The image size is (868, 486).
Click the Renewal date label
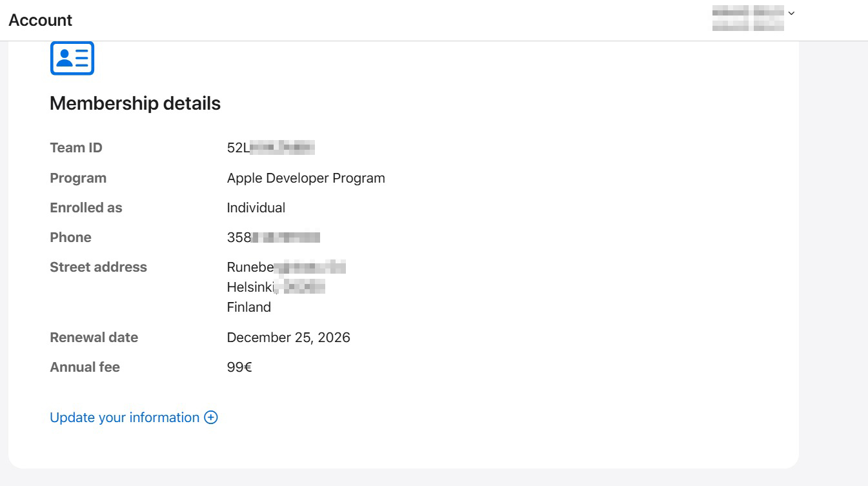tap(94, 338)
